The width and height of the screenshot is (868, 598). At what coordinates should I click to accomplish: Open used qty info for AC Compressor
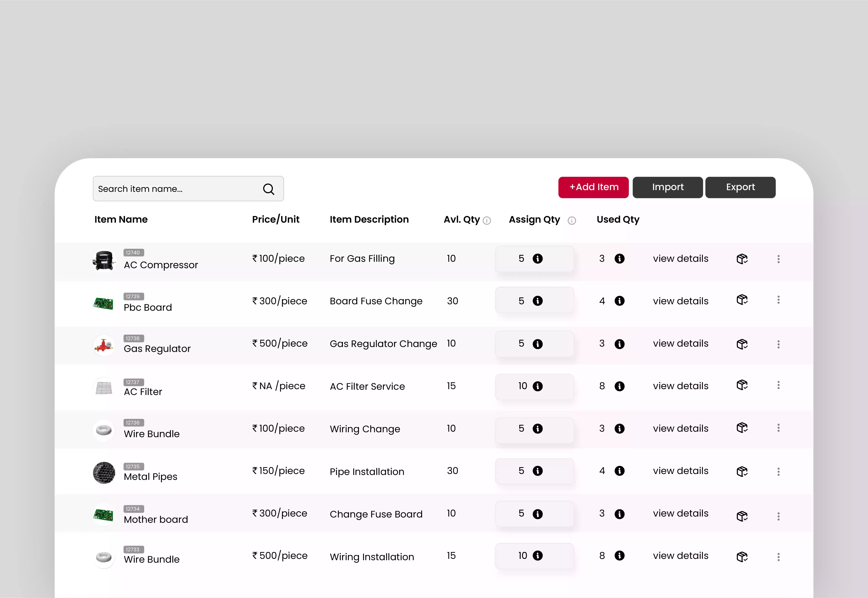[620, 259]
